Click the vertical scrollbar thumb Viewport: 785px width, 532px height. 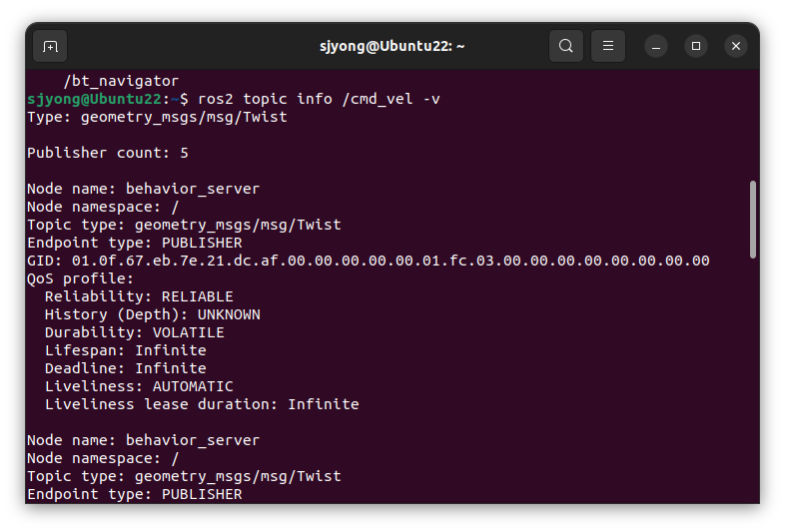pyautogui.click(x=753, y=220)
